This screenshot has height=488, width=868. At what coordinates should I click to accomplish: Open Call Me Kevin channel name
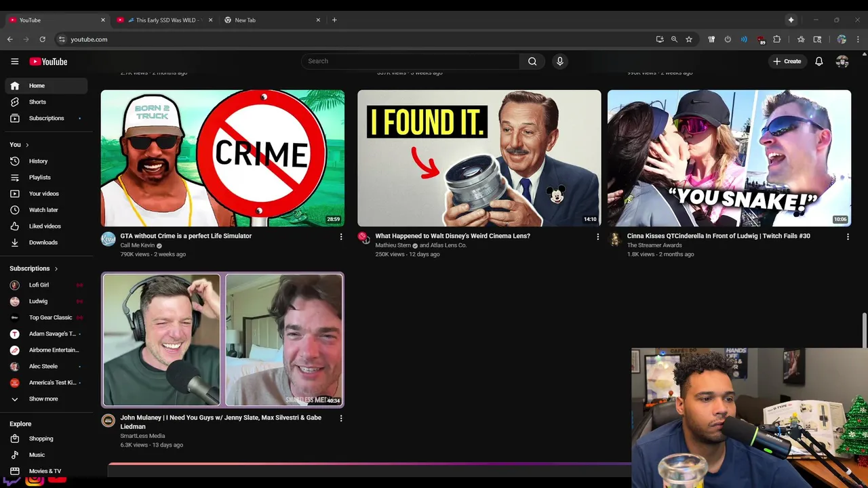pyautogui.click(x=138, y=245)
